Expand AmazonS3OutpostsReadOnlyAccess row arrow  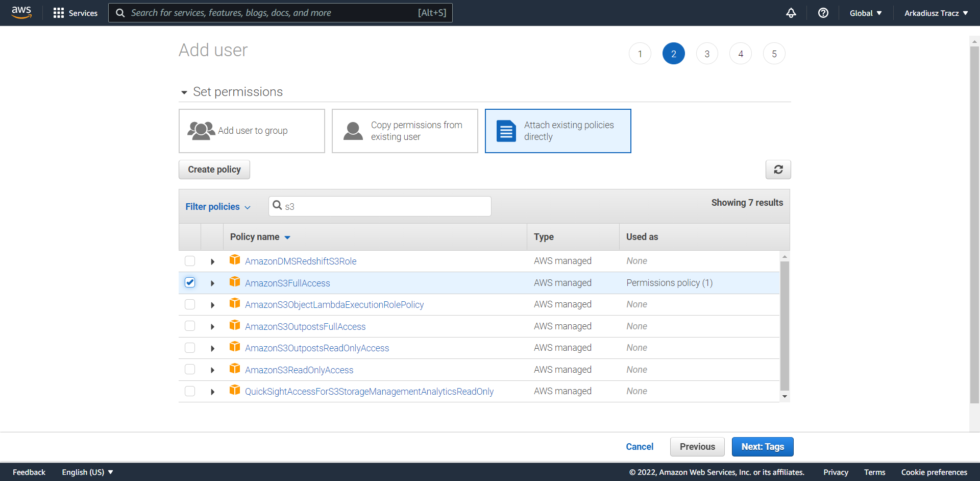[212, 348]
